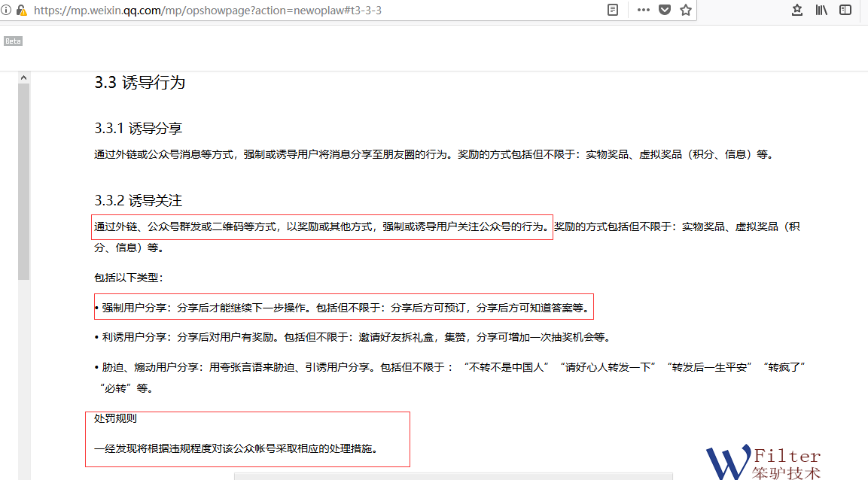Click the vertical scrollbar up arrow
Viewport: 868px width, 480px height.
coord(23,77)
